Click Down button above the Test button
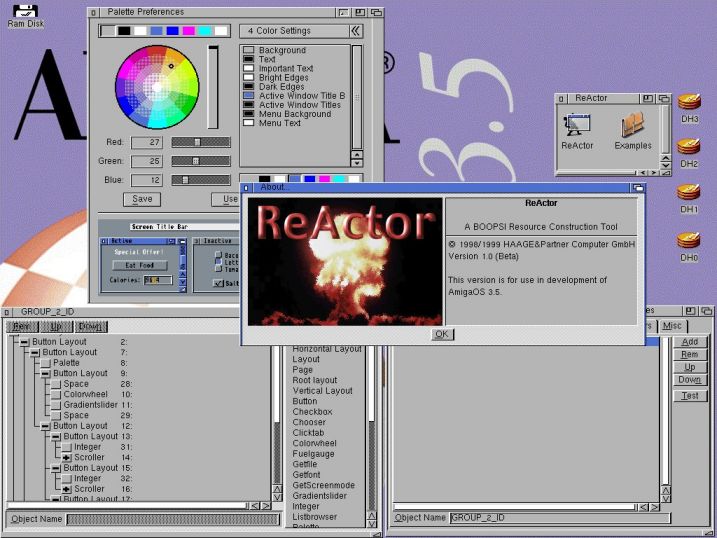Image resolution: width=717 pixels, height=538 pixels. pyautogui.click(x=690, y=380)
